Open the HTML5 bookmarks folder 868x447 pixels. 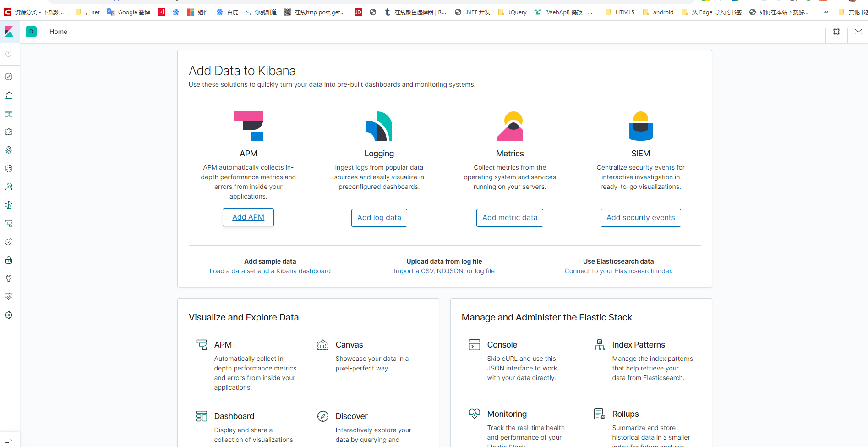click(620, 12)
